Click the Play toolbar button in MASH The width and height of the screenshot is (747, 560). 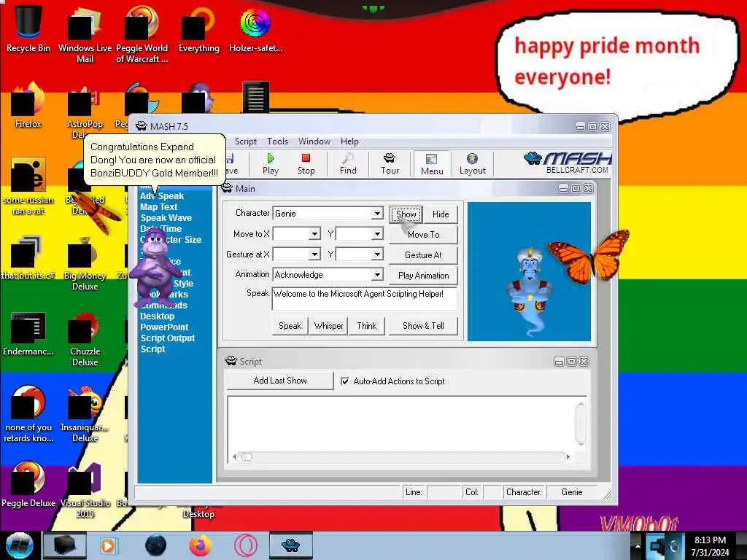(x=271, y=164)
